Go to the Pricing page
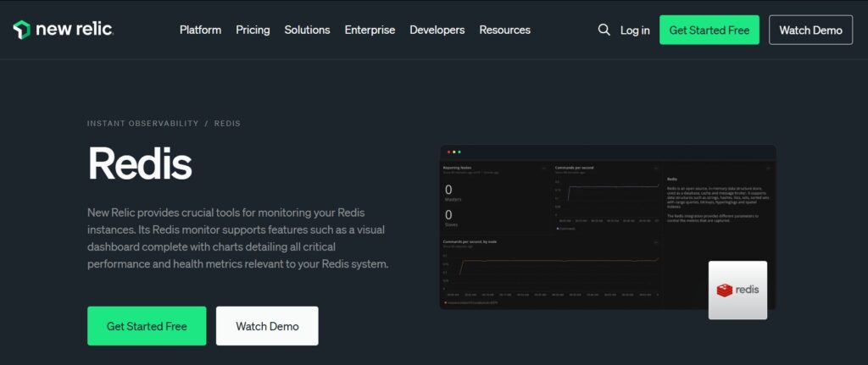The width and height of the screenshot is (868, 365). click(253, 30)
